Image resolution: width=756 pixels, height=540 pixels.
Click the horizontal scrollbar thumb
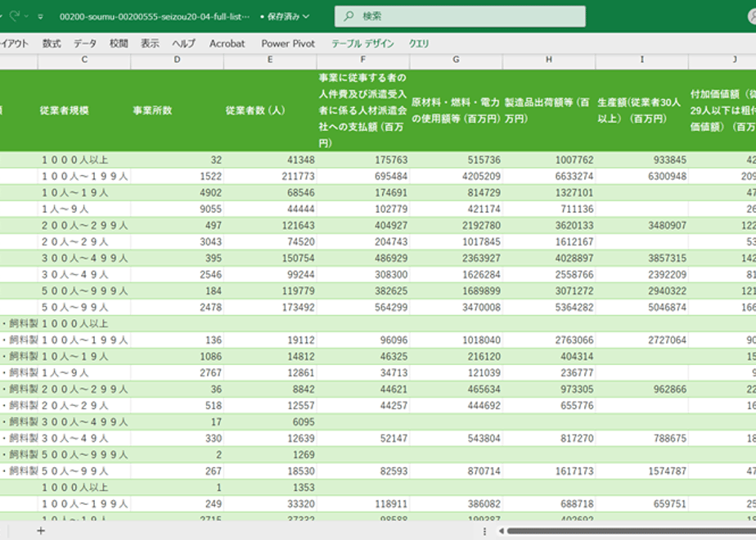pos(632,531)
